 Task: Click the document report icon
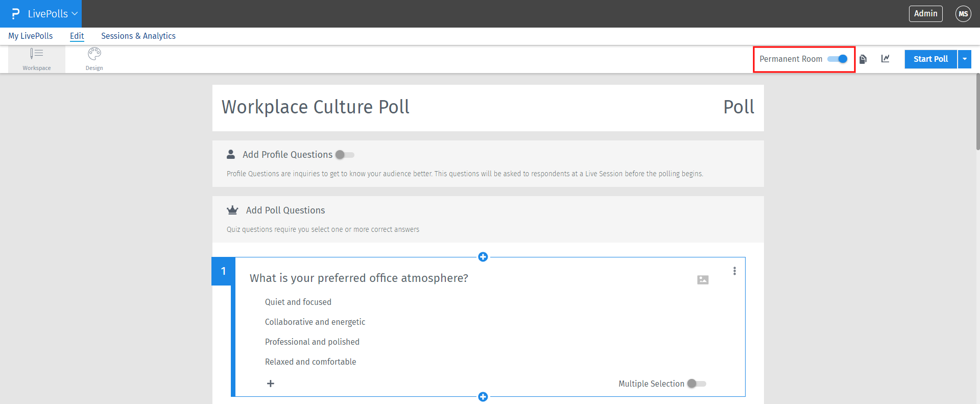click(863, 59)
